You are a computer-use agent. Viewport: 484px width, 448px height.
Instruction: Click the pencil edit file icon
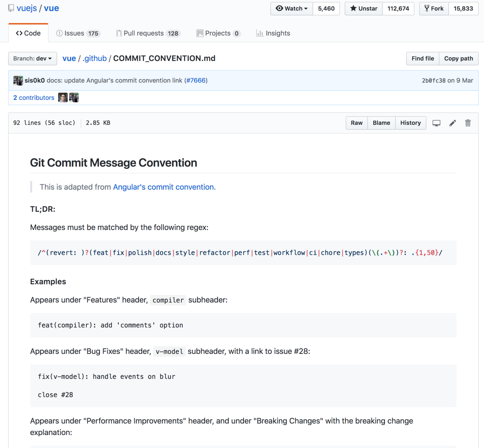tap(452, 123)
